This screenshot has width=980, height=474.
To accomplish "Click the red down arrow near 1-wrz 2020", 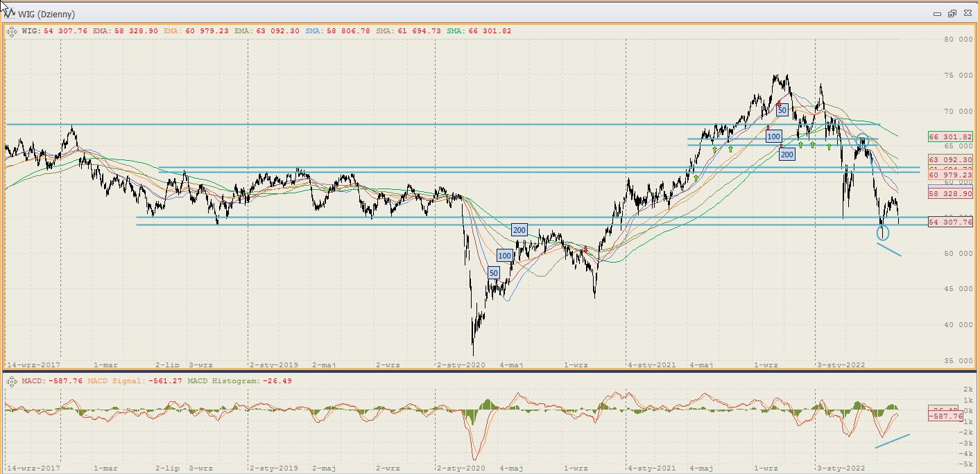I will coord(585,249).
